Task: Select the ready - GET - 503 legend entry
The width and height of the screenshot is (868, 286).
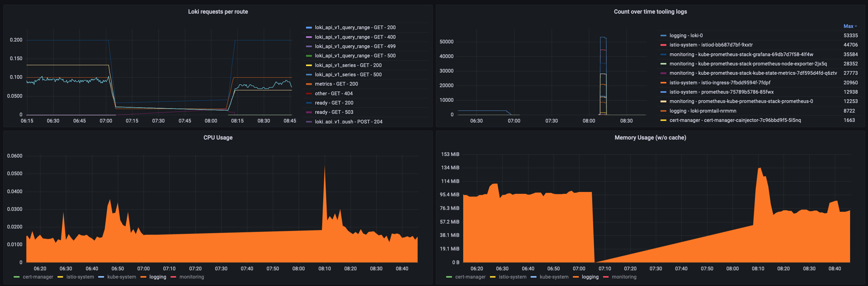Action: 334,112
